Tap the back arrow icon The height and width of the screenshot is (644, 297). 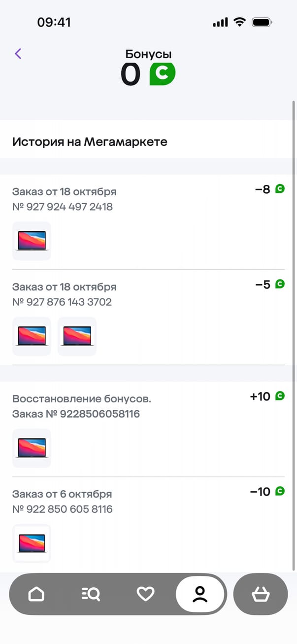pyautogui.click(x=18, y=54)
